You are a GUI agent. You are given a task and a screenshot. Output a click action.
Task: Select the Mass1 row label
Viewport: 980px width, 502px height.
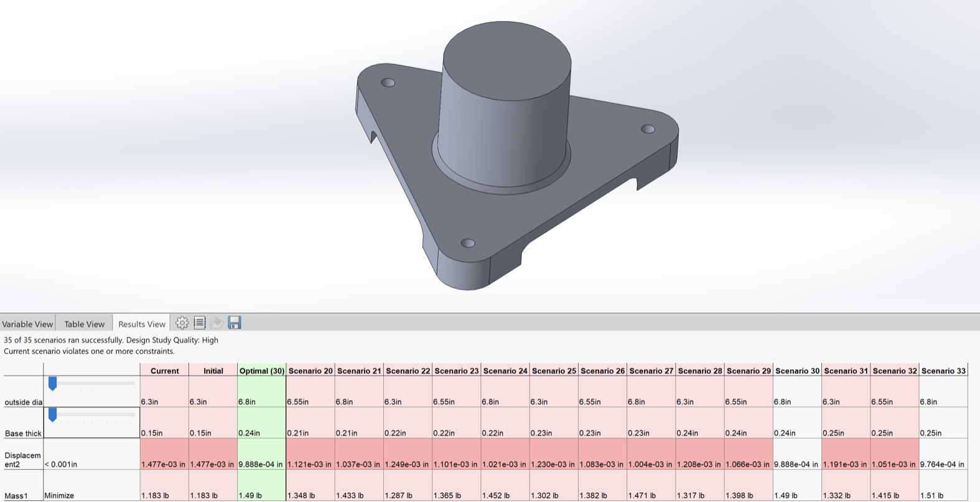pyautogui.click(x=16, y=496)
